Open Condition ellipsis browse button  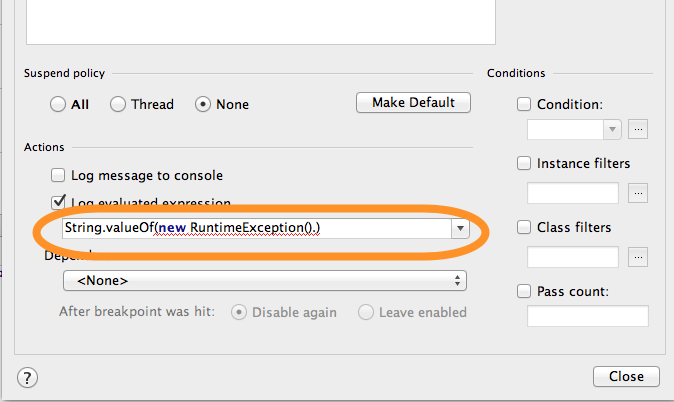tap(638, 129)
